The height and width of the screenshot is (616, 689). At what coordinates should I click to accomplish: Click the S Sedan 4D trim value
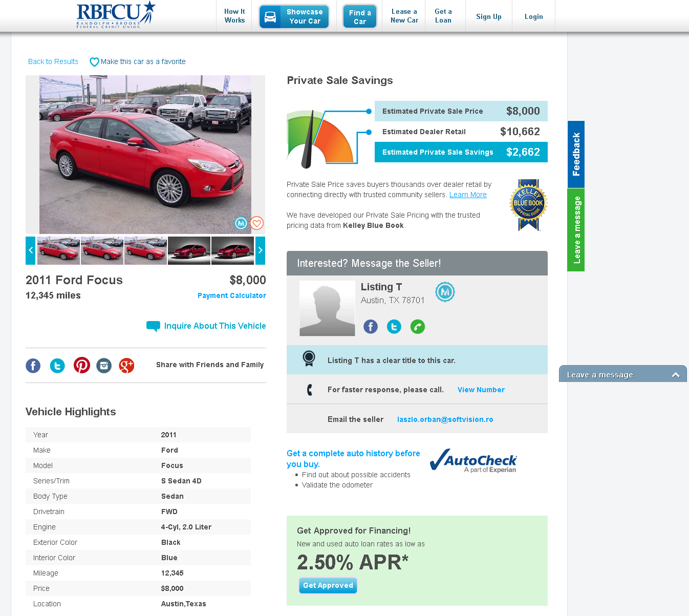[x=181, y=481]
